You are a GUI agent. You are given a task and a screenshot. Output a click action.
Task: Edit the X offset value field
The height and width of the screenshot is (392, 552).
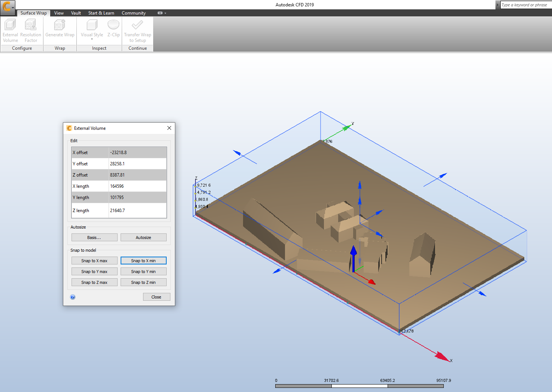[x=137, y=153]
